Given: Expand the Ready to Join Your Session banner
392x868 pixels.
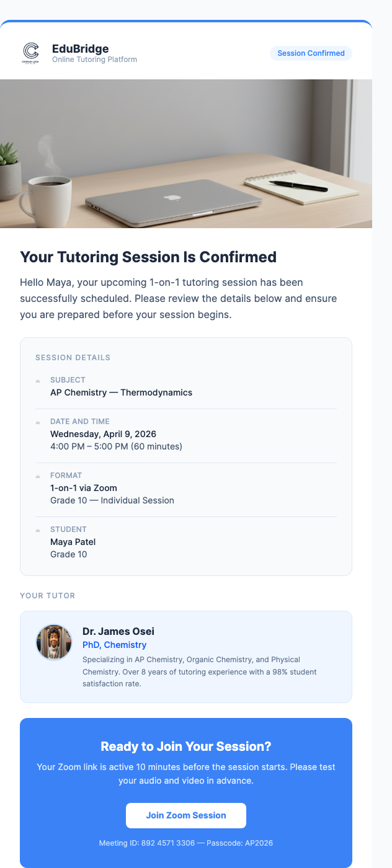Looking at the screenshot, I should pos(185,746).
